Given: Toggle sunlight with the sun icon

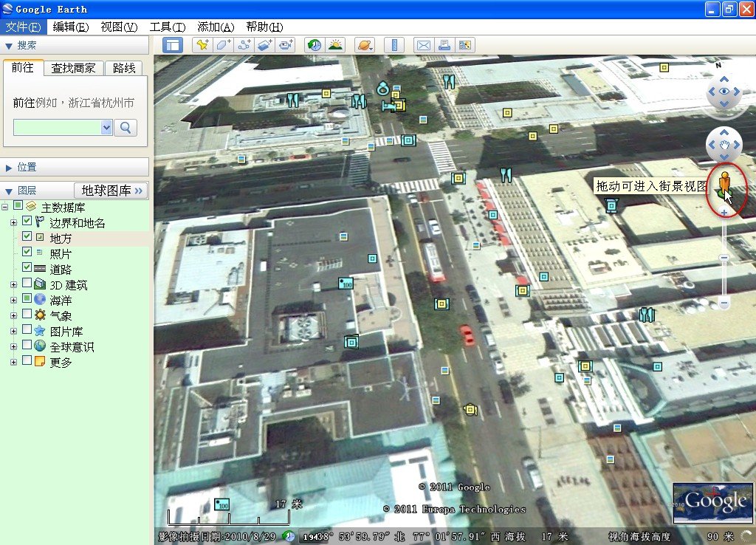Looking at the screenshot, I should click(x=334, y=45).
